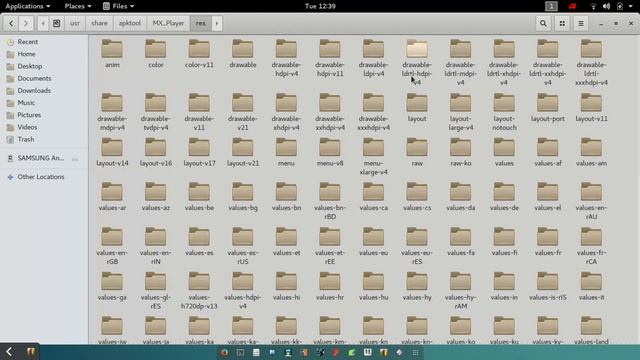The image size is (640, 360).
Task: Open the clock and calendar Tue 12:39
Action: point(320,6)
